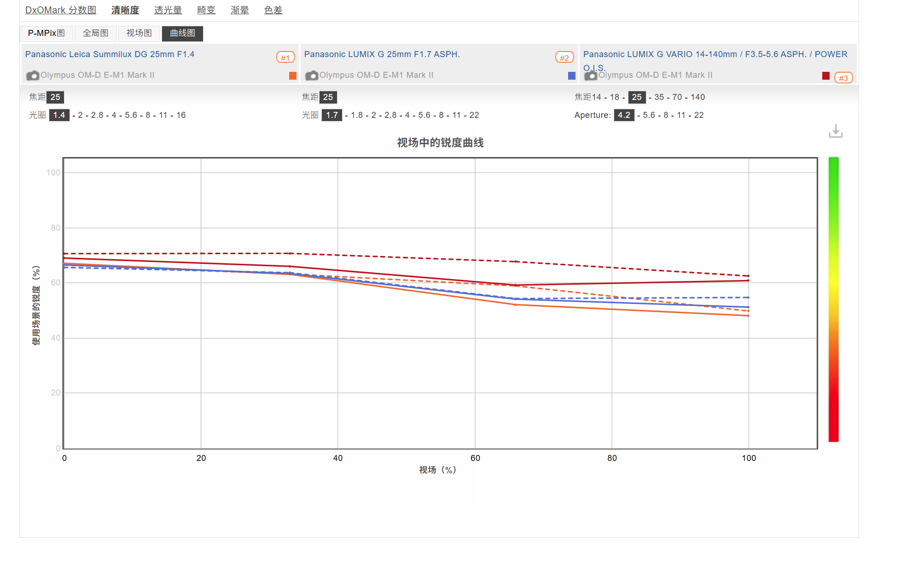Click camera icon under LUMIX G VARIO lens
The height and width of the screenshot is (571, 924).
coord(591,75)
